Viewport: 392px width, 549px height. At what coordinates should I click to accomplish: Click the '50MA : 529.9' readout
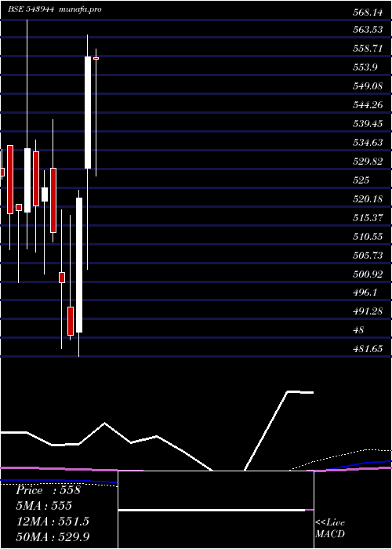53,536
